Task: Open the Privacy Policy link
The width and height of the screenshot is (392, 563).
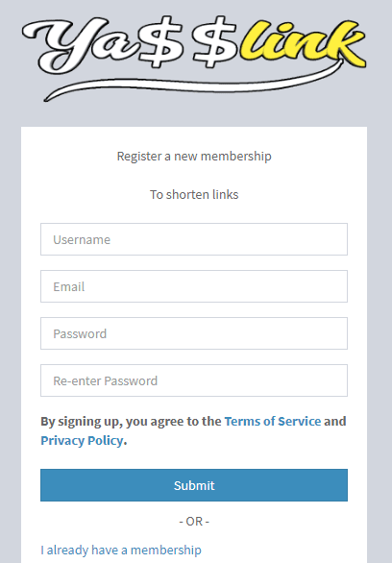Action: pyautogui.click(x=82, y=441)
